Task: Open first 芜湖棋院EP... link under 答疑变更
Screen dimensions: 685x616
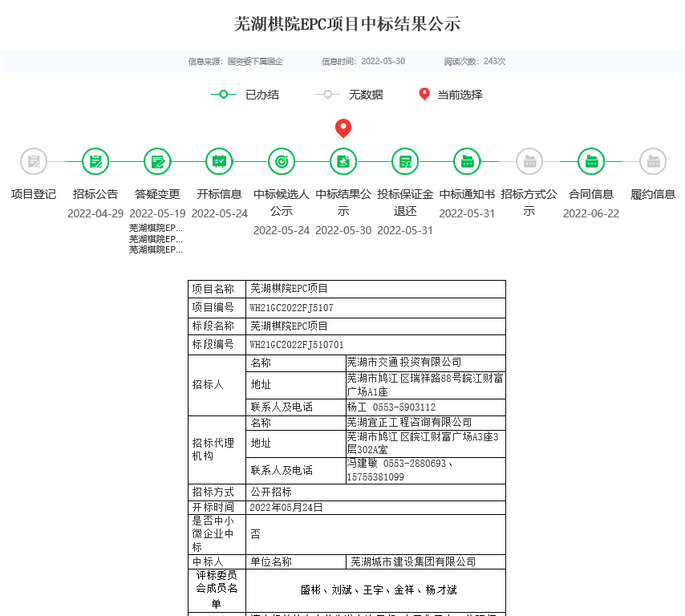Action: [x=156, y=228]
